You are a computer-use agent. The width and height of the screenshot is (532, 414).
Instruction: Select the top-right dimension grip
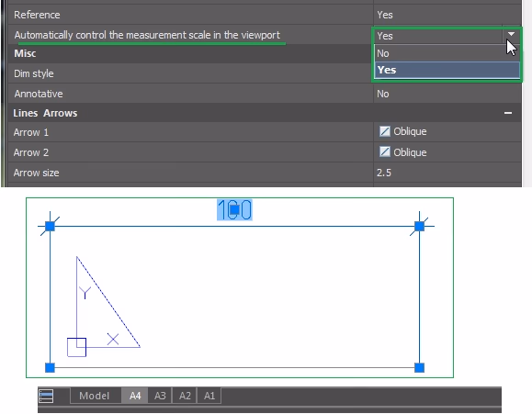tap(419, 226)
